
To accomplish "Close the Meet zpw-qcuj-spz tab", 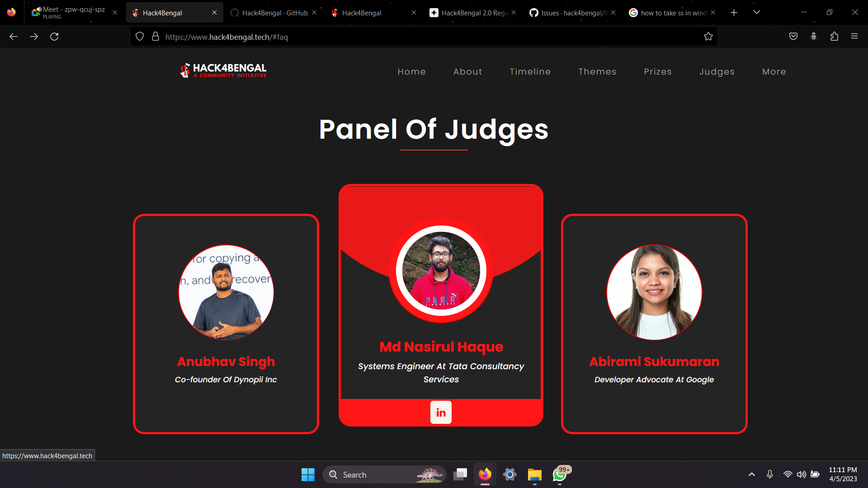I will pyautogui.click(x=115, y=13).
